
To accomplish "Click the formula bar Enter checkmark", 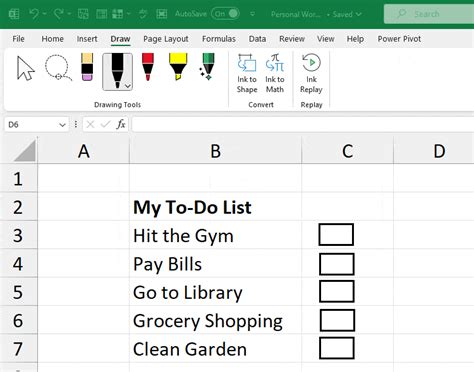I will (x=105, y=124).
